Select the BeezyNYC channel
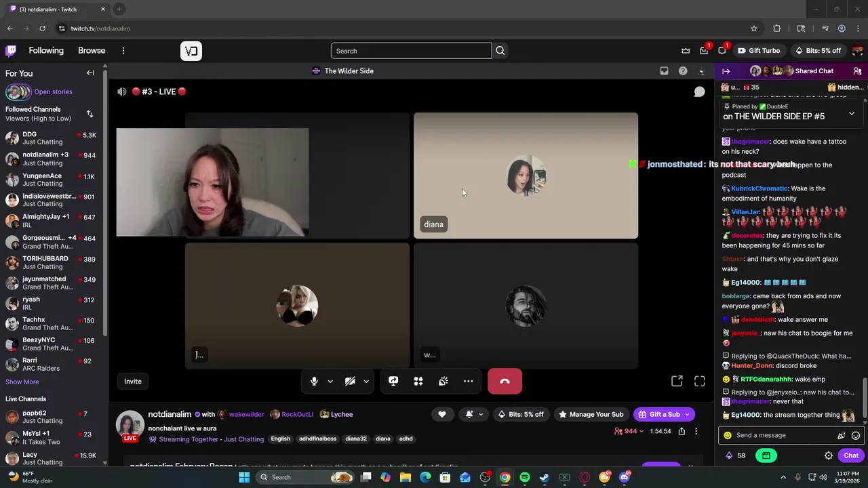The image size is (868, 488). (x=53, y=344)
